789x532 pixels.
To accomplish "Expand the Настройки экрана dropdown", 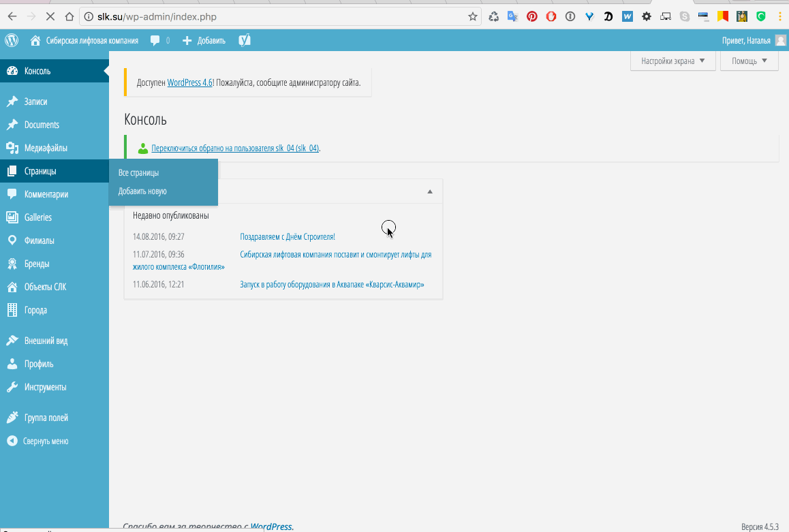I will (x=672, y=61).
